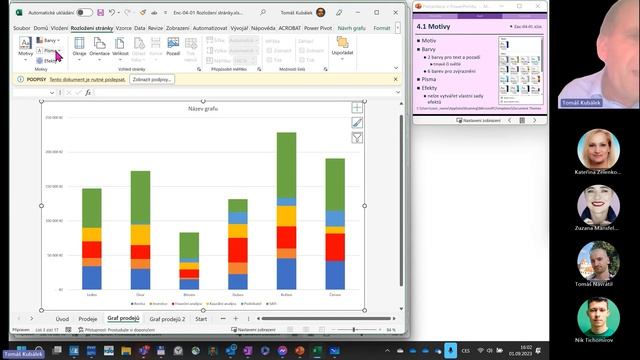Screen dimensions: 640x360
Task: Switch to the Vzorce ribbon tab
Action: pos(123,28)
